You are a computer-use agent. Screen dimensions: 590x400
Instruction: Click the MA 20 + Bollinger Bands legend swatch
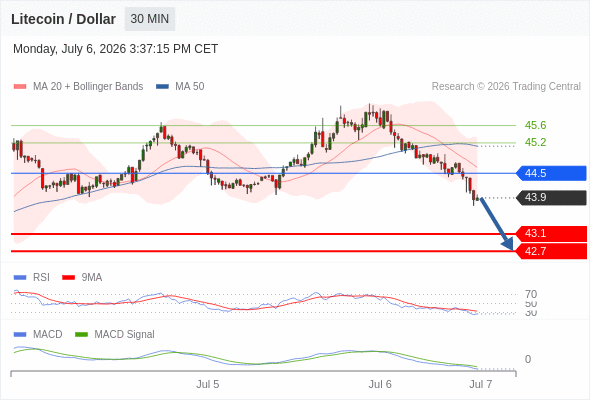pos(20,87)
